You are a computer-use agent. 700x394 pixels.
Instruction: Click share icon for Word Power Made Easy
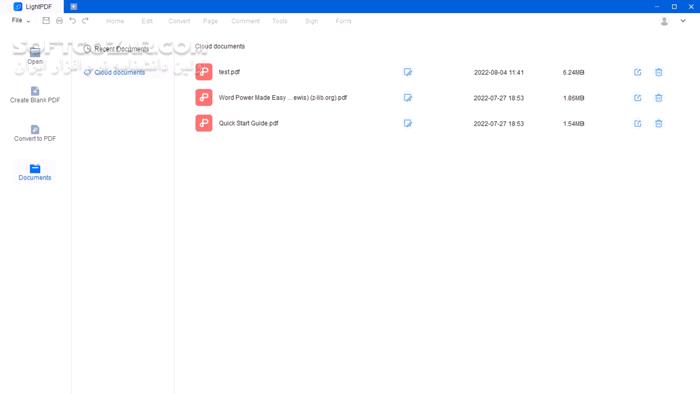pos(638,98)
